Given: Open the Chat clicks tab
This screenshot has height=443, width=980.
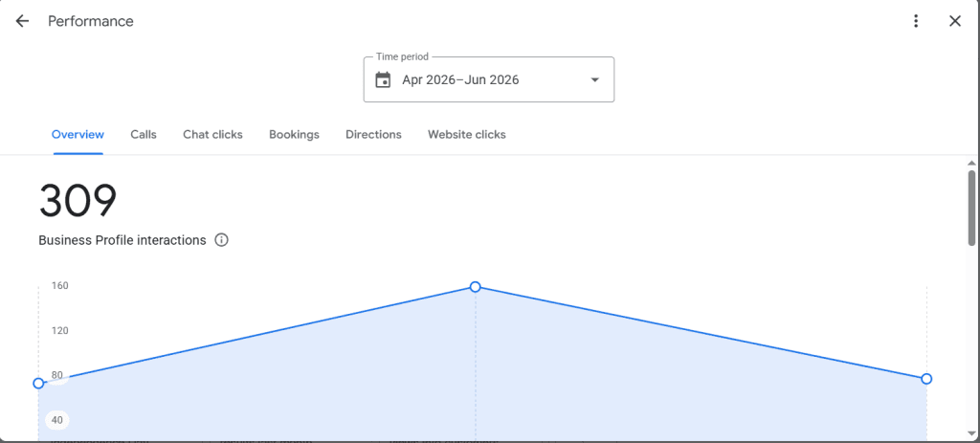Looking at the screenshot, I should click(212, 134).
